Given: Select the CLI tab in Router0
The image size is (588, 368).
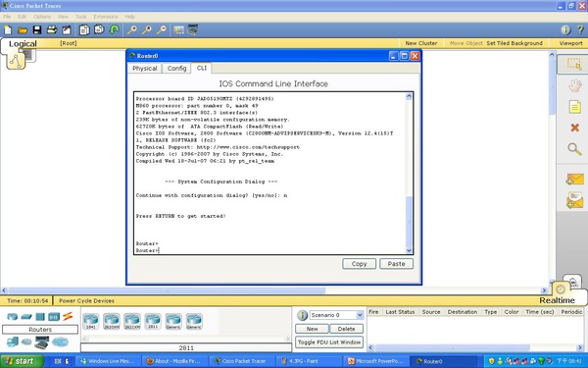Looking at the screenshot, I should 202,68.
